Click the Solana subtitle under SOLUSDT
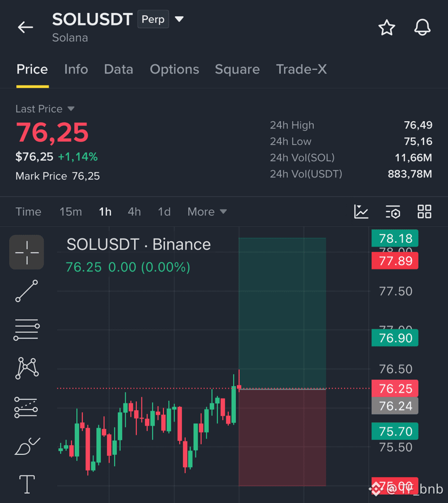 (70, 38)
